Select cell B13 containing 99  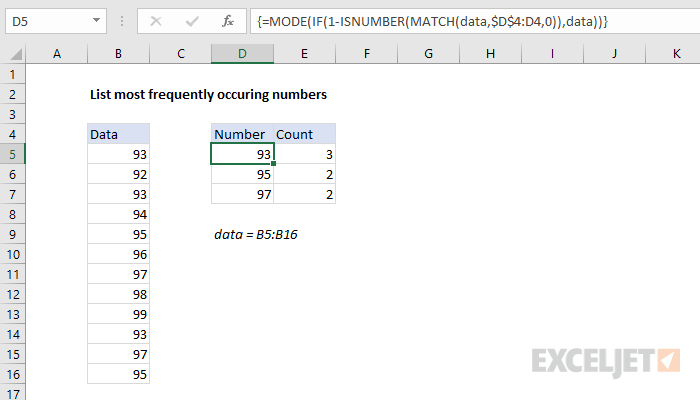(x=118, y=314)
